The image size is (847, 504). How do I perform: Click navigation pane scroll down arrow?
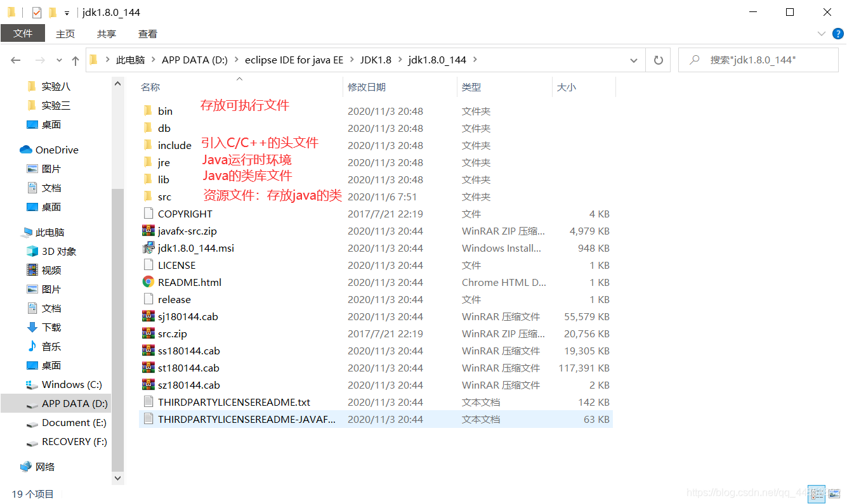click(x=117, y=479)
